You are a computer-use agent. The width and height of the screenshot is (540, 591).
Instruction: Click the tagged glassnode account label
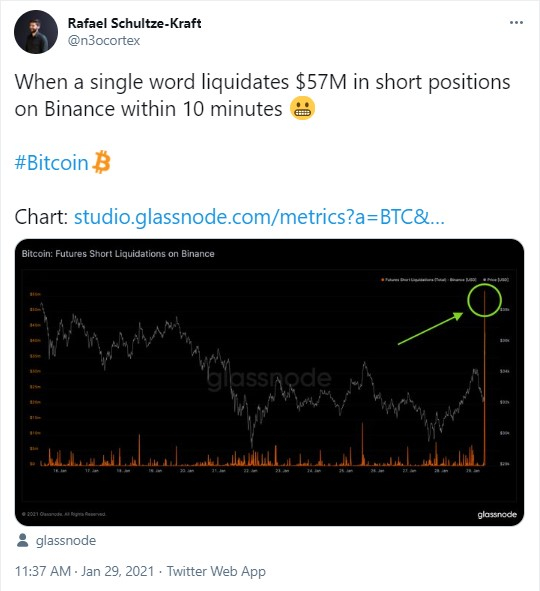(x=66, y=541)
